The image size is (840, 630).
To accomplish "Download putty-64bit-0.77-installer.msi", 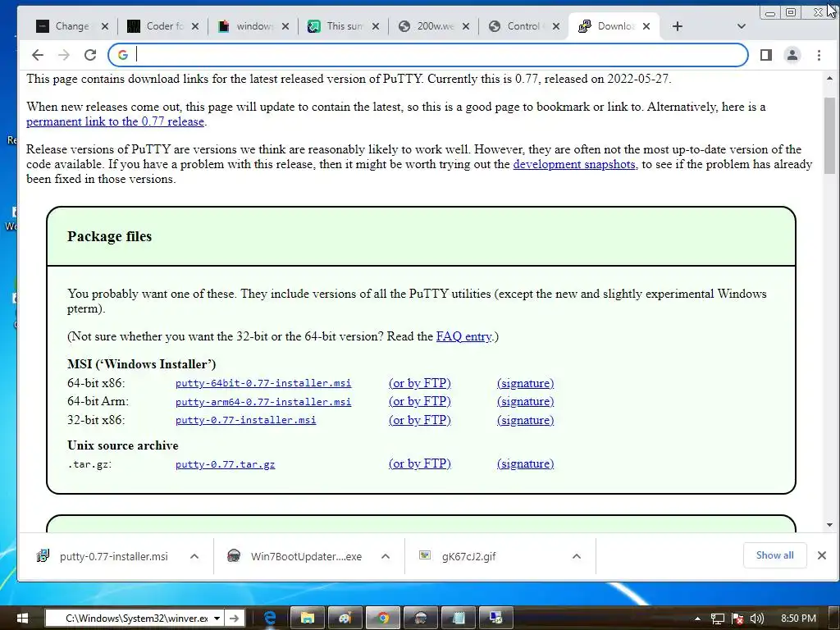I will click(263, 383).
